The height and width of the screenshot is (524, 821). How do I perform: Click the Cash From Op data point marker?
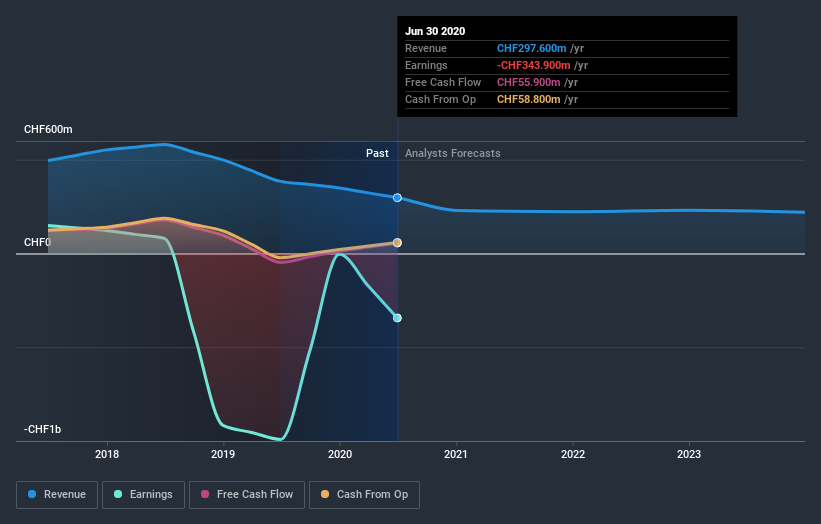point(397,242)
